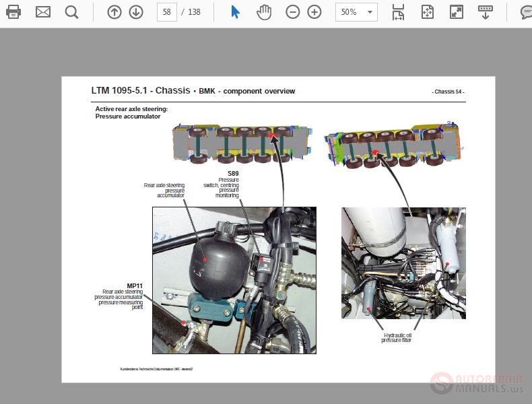
Task: Click the 'Active rear axle steering:' subtitle
Action: point(131,109)
